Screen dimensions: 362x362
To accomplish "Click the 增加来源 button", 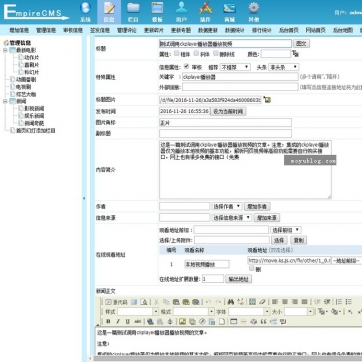I will pyautogui.click(x=267, y=218).
